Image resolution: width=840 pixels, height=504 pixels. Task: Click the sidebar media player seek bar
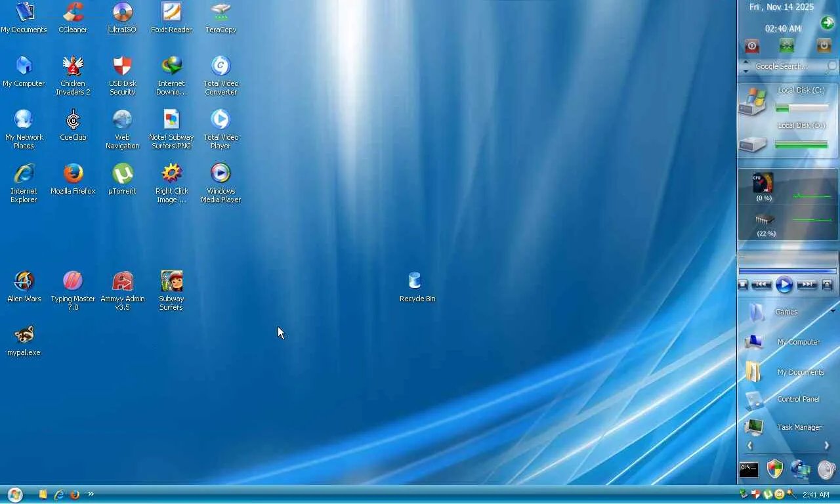[787, 270]
